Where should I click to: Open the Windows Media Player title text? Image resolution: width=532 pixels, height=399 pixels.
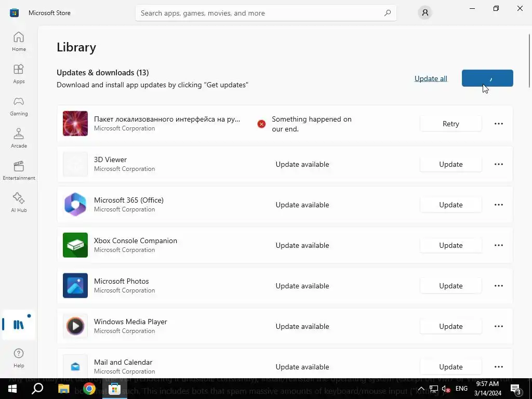130,322
